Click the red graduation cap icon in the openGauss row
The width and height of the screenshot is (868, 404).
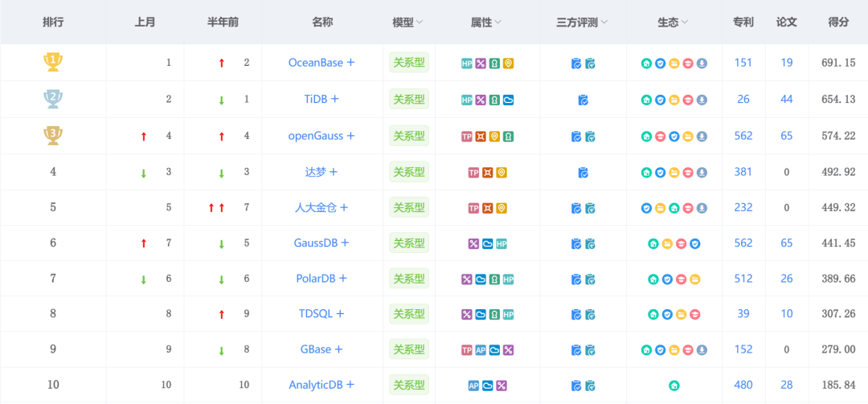[660, 137]
